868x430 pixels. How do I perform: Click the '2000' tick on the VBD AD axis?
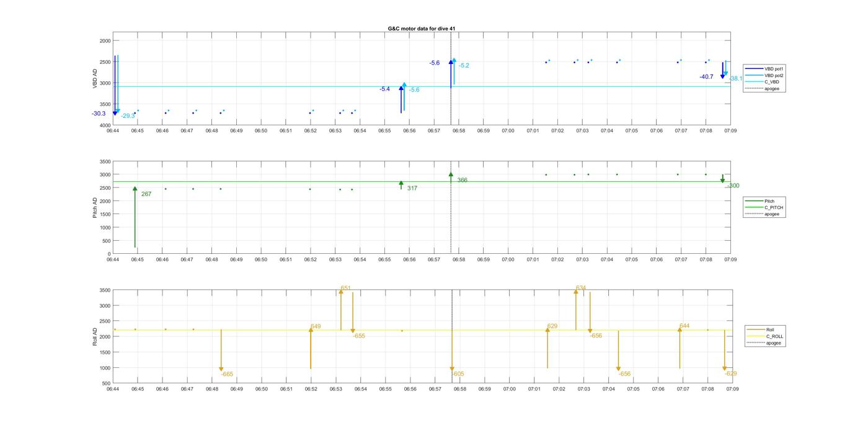click(105, 41)
